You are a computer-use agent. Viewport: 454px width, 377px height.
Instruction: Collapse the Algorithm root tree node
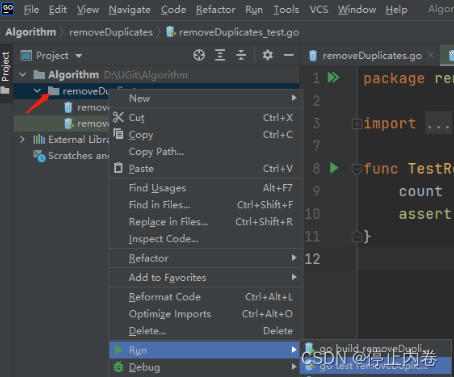pyautogui.click(x=23, y=75)
